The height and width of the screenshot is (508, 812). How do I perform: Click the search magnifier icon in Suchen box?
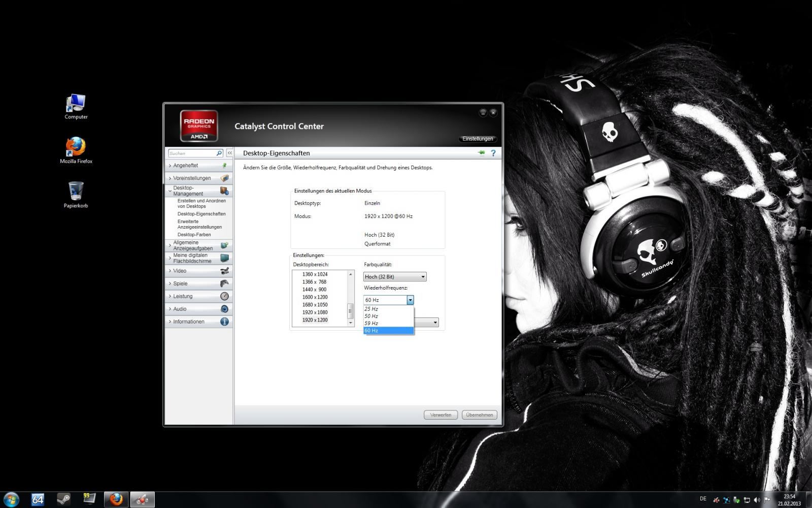click(219, 153)
